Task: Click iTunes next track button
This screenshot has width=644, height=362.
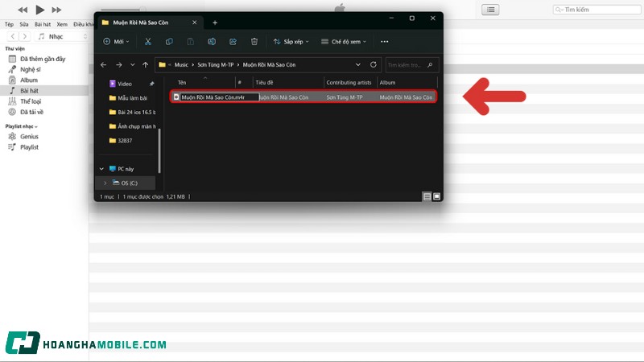Action: (56, 10)
